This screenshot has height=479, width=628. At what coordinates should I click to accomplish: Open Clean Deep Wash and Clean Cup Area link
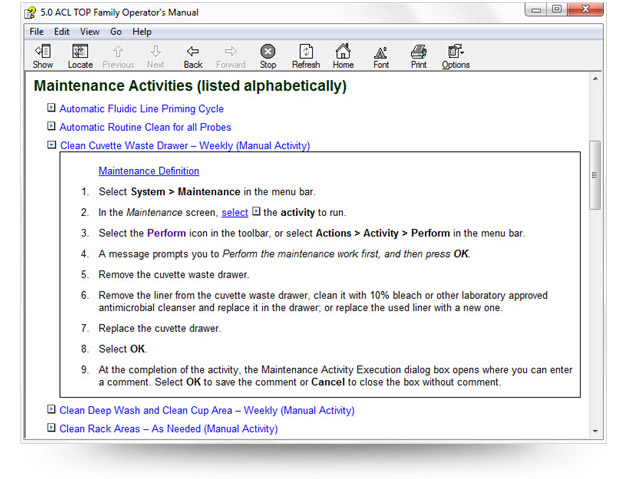pos(207,411)
